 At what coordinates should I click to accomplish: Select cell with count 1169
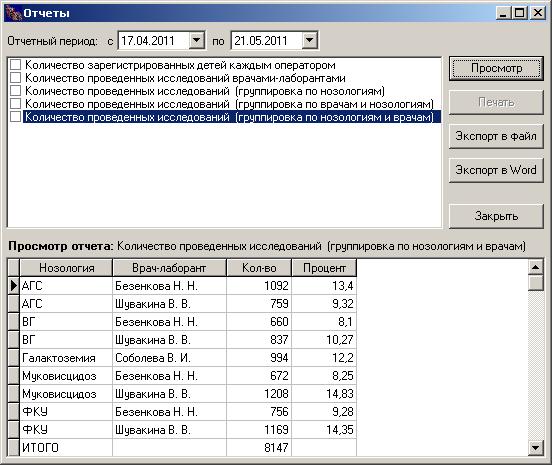click(259, 429)
